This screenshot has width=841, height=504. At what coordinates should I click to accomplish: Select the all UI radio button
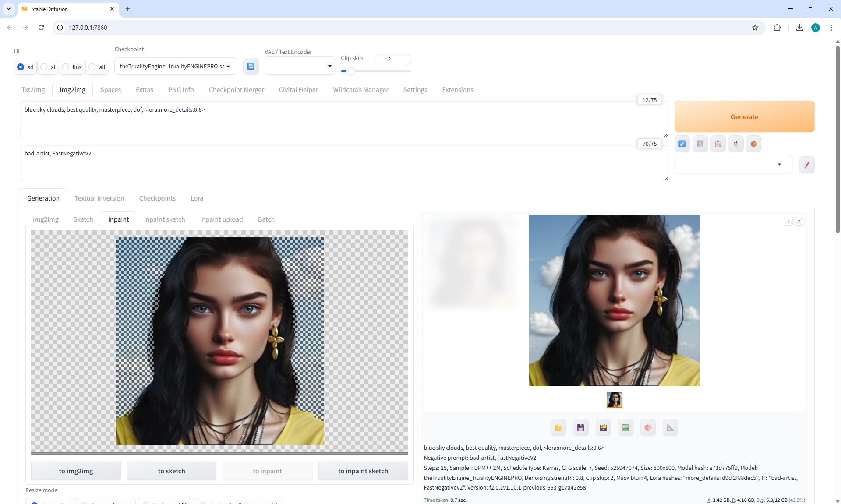(92, 67)
